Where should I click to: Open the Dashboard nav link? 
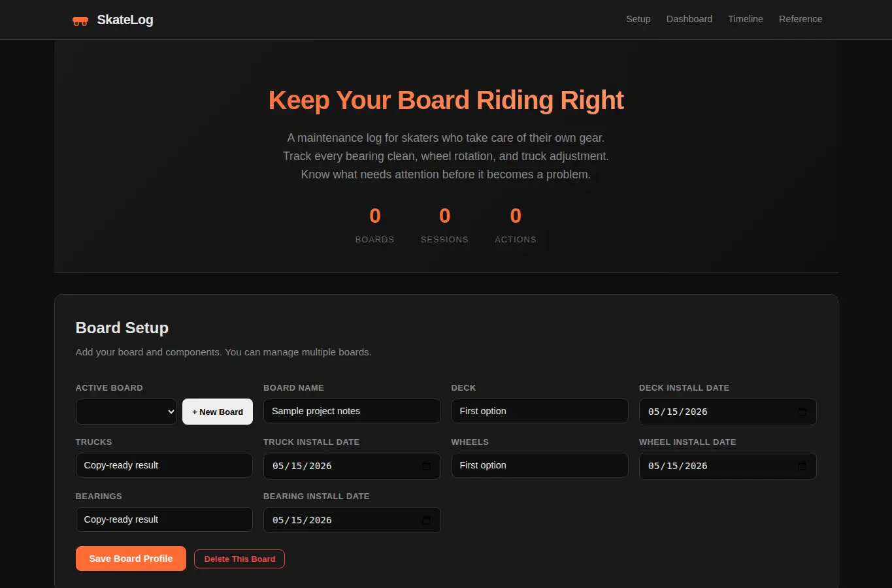pos(689,19)
